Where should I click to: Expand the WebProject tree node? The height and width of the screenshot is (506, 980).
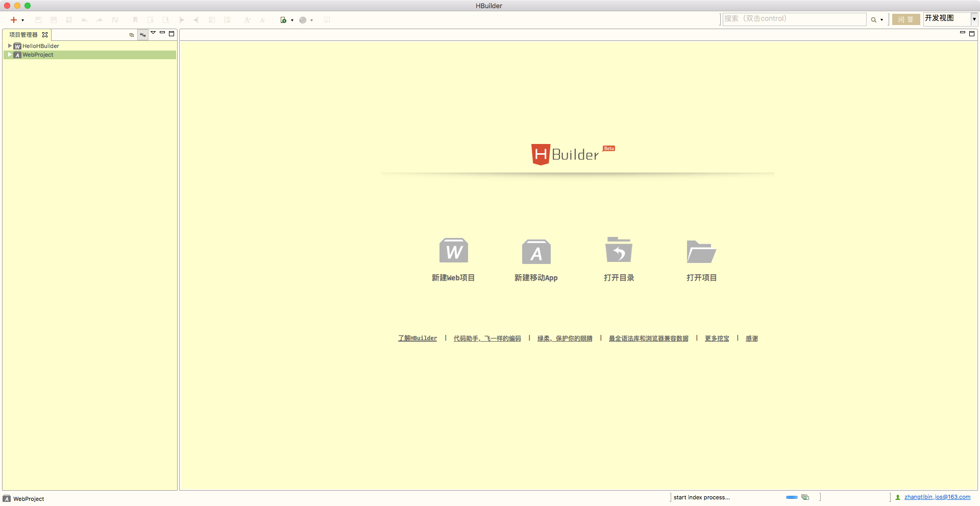tap(10, 54)
